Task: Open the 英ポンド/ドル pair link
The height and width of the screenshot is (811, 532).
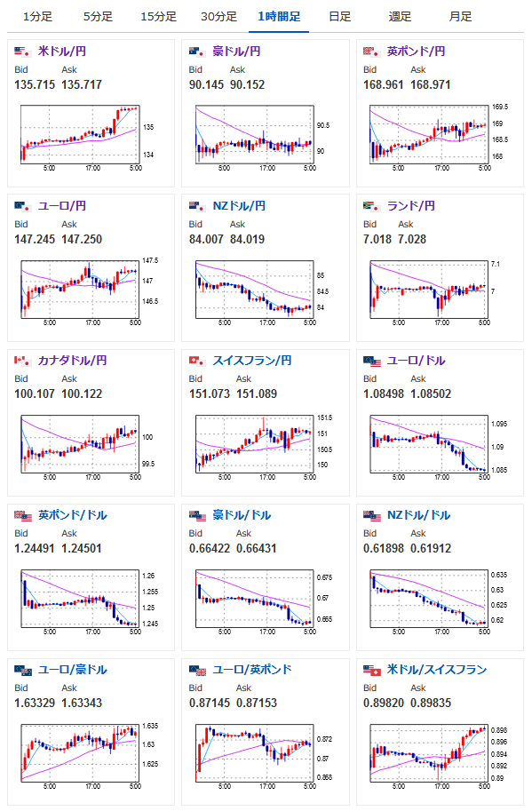Action: 72,515
